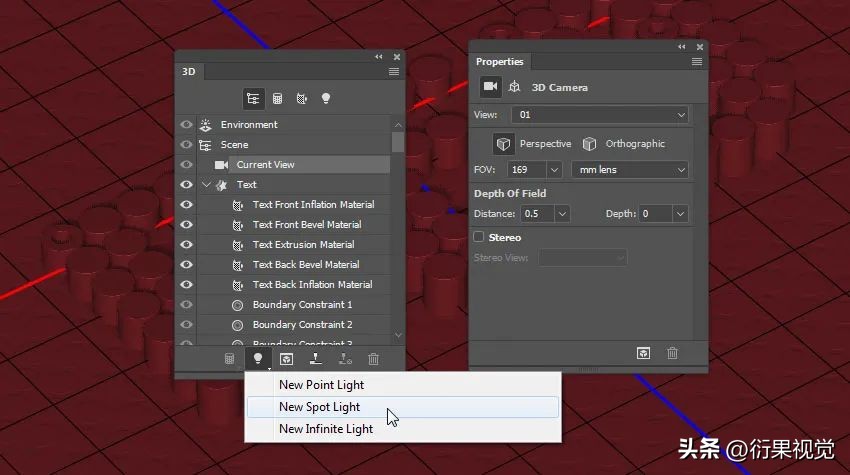Click the greyed constraint icon in 3D footer
The image size is (850, 475).
pos(345,358)
